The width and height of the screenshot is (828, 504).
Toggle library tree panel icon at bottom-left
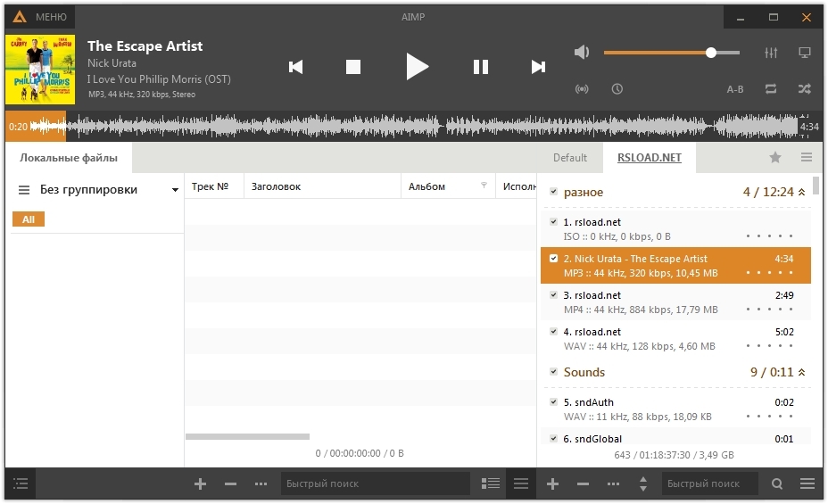click(21, 483)
